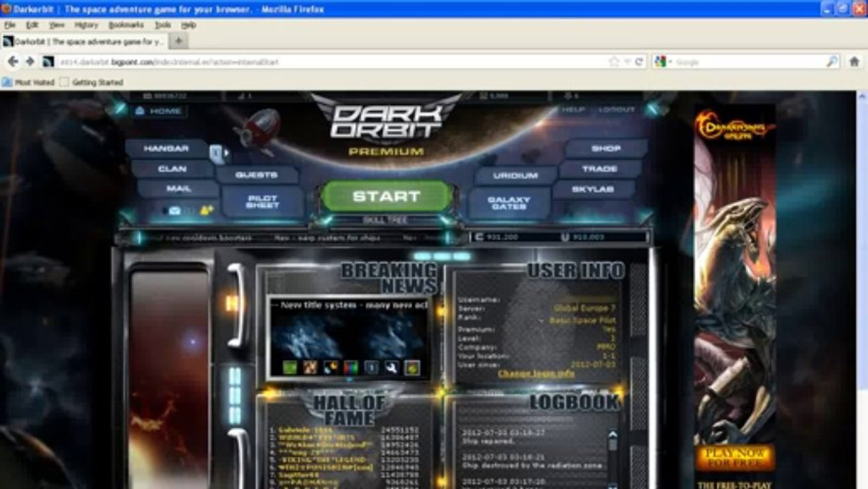Open the SKYLAB page

click(x=594, y=189)
